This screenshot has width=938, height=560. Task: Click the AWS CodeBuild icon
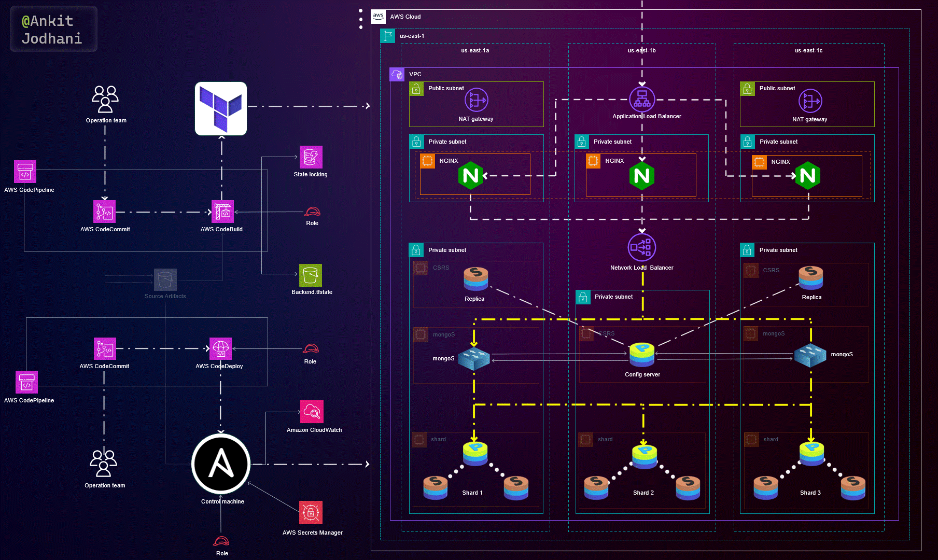[222, 212]
